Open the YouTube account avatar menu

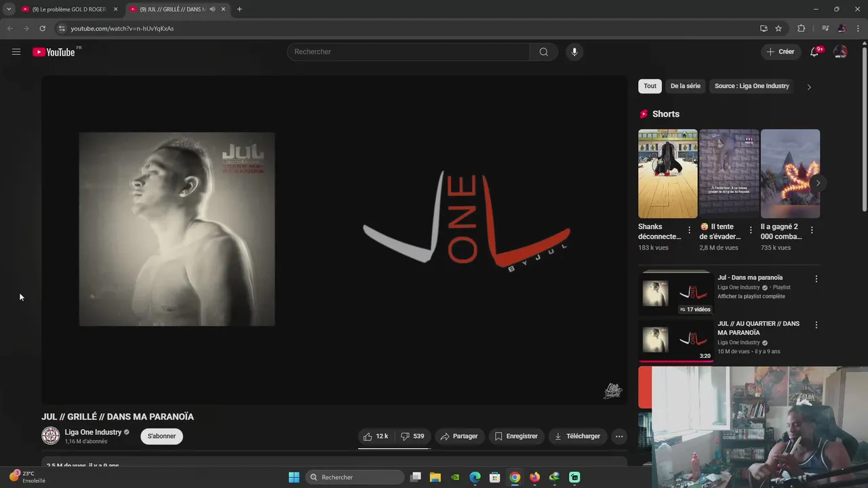click(x=840, y=52)
